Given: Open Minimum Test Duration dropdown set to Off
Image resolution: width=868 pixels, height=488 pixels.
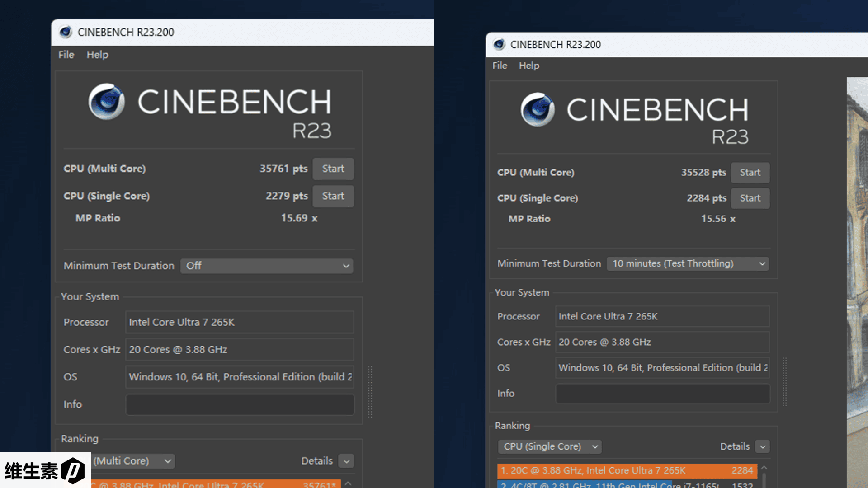Looking at the screenshot, I should point(267,266).
